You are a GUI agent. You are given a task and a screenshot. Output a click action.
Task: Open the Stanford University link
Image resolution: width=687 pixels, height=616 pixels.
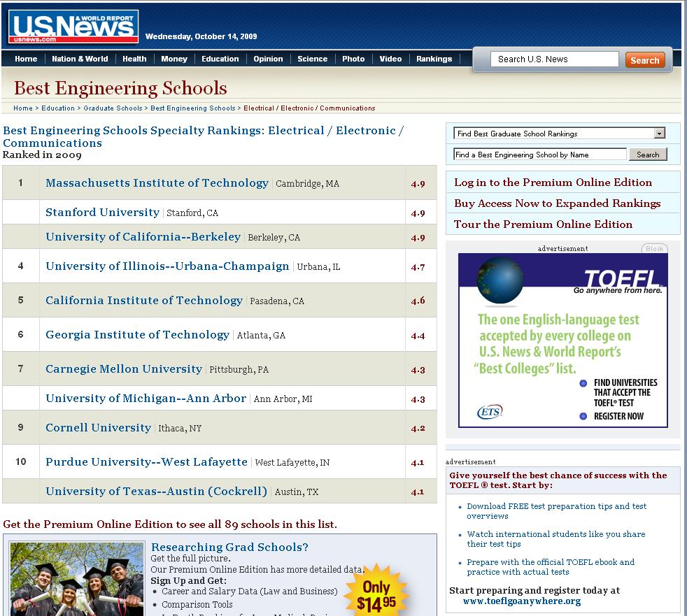pyautogui.click(x=103, y=213)
